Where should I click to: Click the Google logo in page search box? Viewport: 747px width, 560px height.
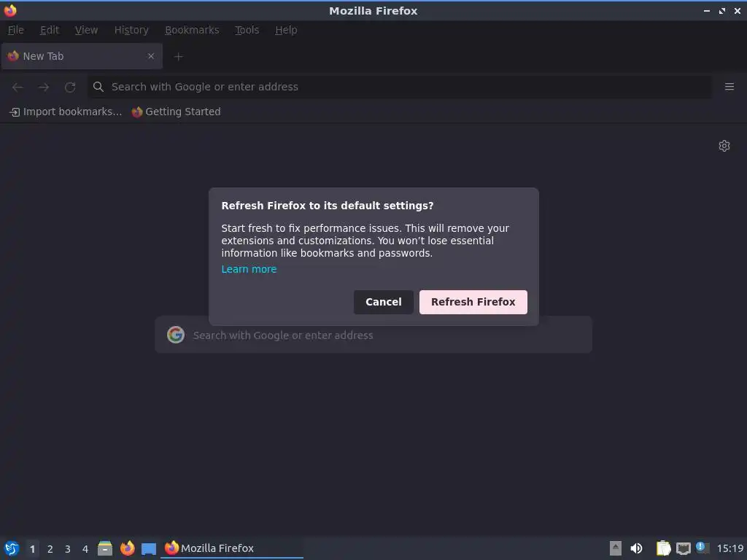tap(176, 335)
